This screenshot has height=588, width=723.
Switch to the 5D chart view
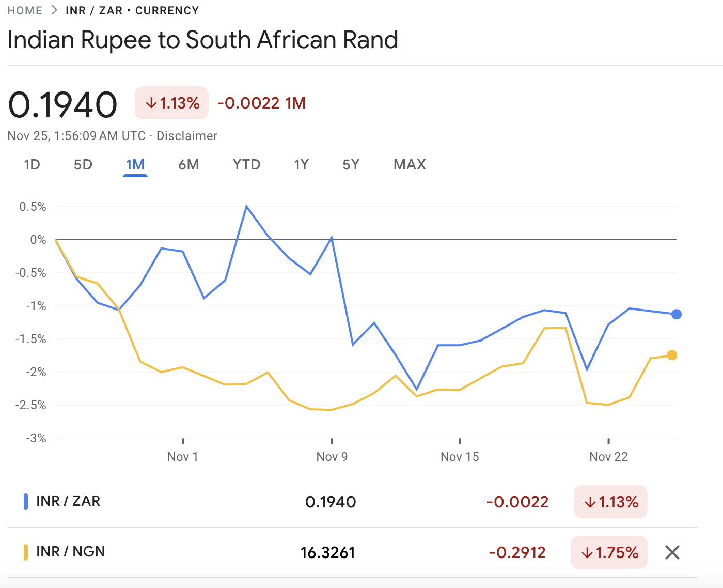click(82, 164)
